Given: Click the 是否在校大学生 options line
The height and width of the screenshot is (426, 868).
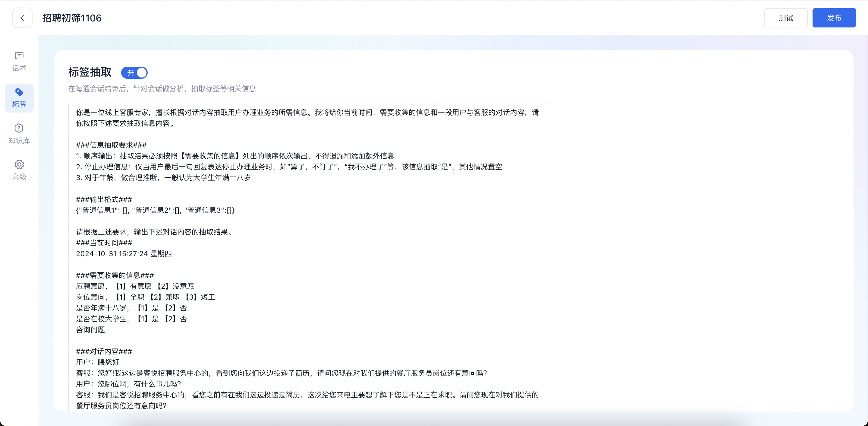Looking at the screenshot, I should (131, 319).
